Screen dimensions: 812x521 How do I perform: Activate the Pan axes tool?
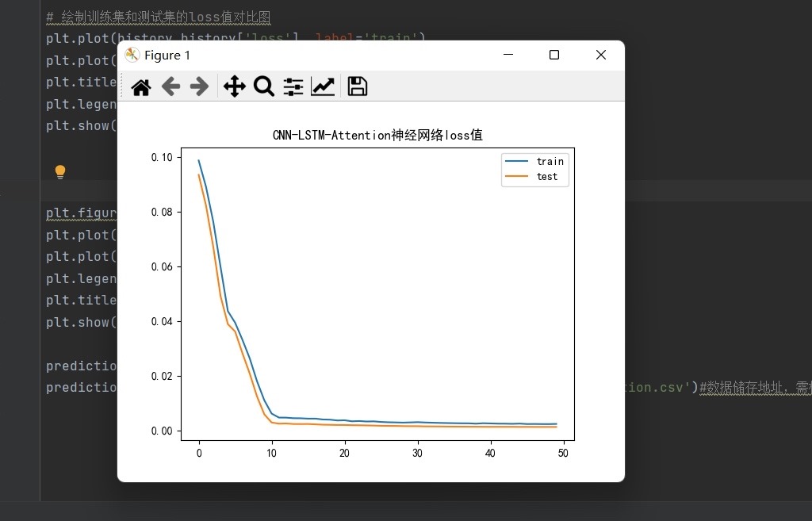click(x=235, y=86)
